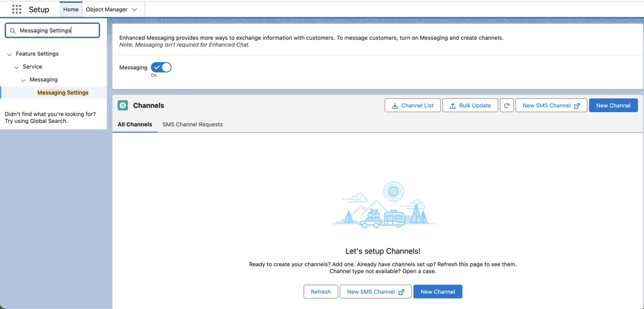Click the Feature Settings tree label

[37, 54]
